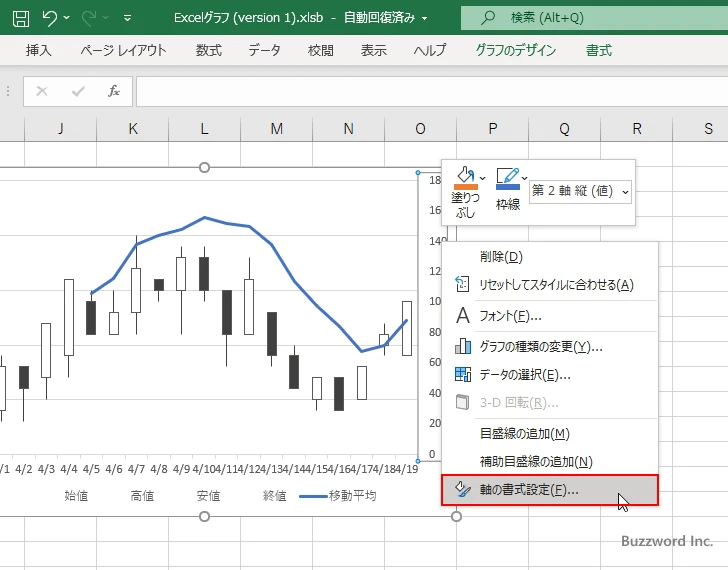Open the 表示 ribbon tab
Image resolution: width=728 pixels, height=570 pixels.
(374, 50)
